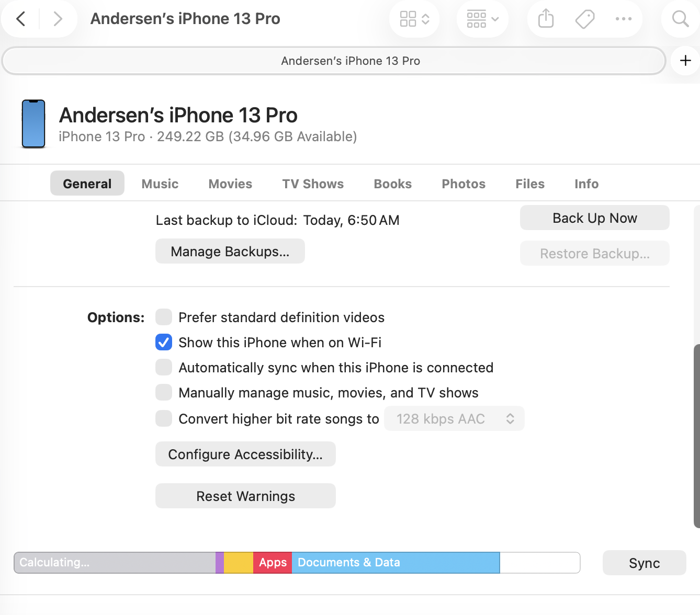
Task: Click the forward navigation arrow
Action: [58, 19]
